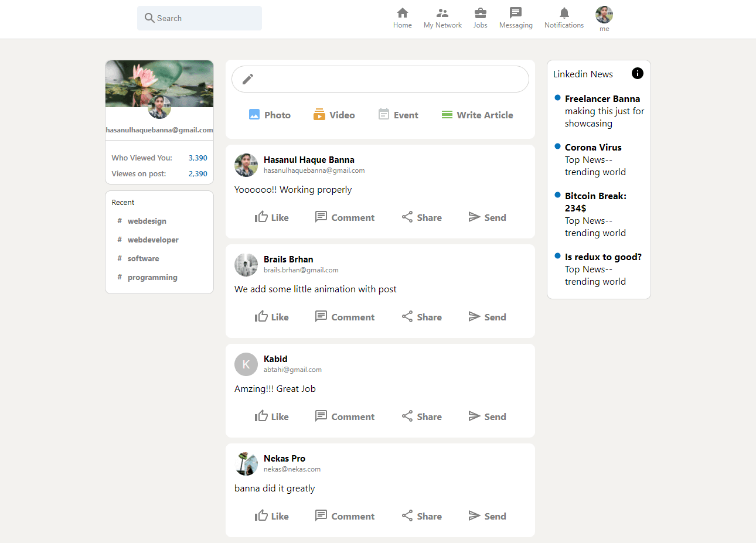
Task: Click the Video icon below the post box
Action: coord(319,115)
